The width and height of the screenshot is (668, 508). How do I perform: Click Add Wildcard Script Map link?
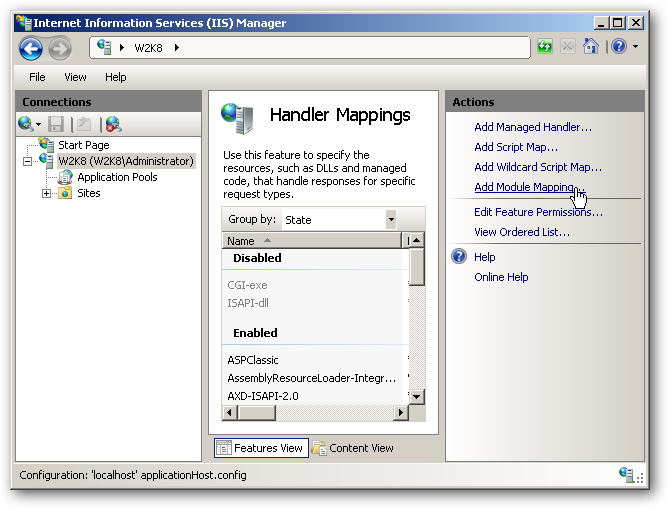point(538,167)
